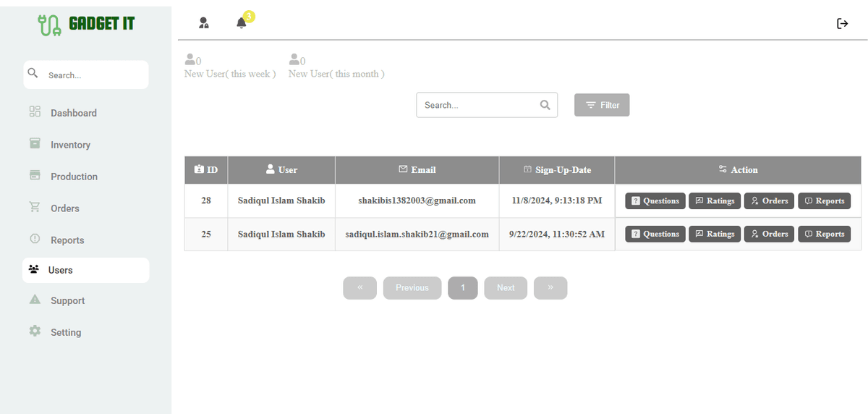Click ID cell 28

point(206,200)
